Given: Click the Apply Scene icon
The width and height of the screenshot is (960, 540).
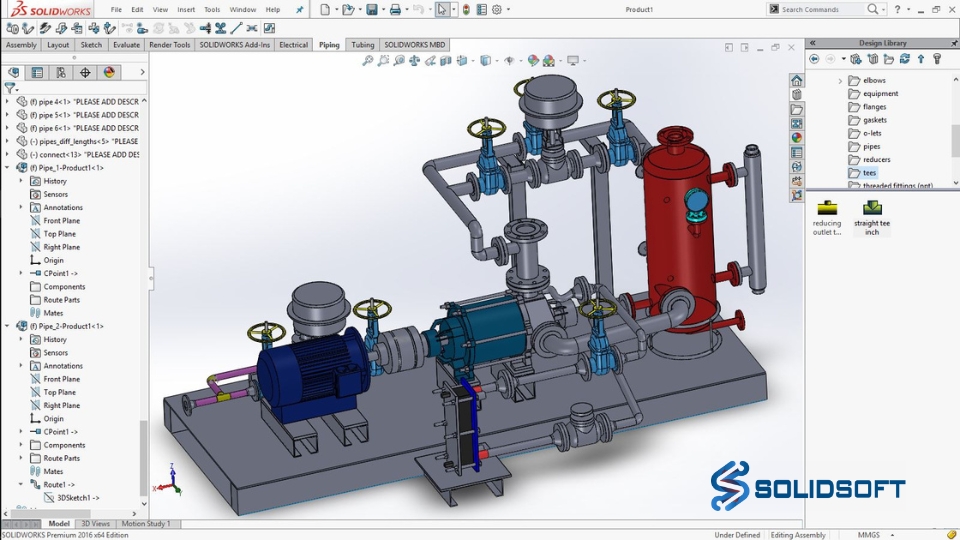Looking at the screenshot, I should (x=549, y=60).
